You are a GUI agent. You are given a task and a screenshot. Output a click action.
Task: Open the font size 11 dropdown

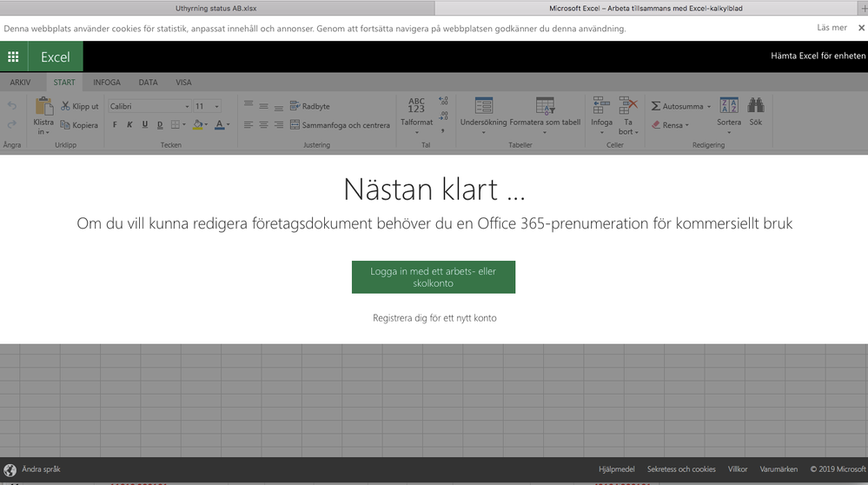(216, 106)
